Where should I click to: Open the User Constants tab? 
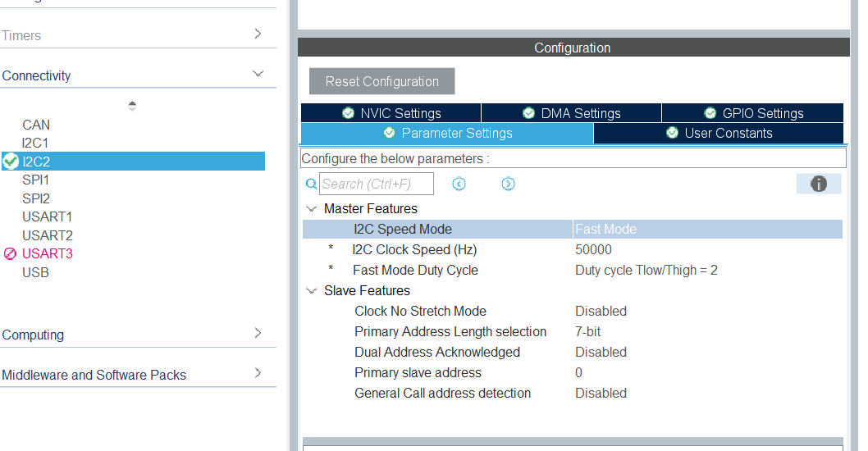719,134
